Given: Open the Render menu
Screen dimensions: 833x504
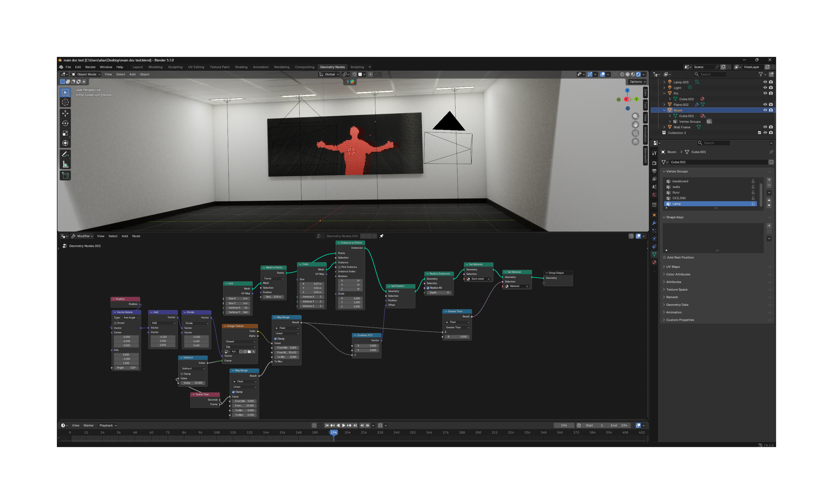Looking at the screenshot, I should (x=90, y=67).
